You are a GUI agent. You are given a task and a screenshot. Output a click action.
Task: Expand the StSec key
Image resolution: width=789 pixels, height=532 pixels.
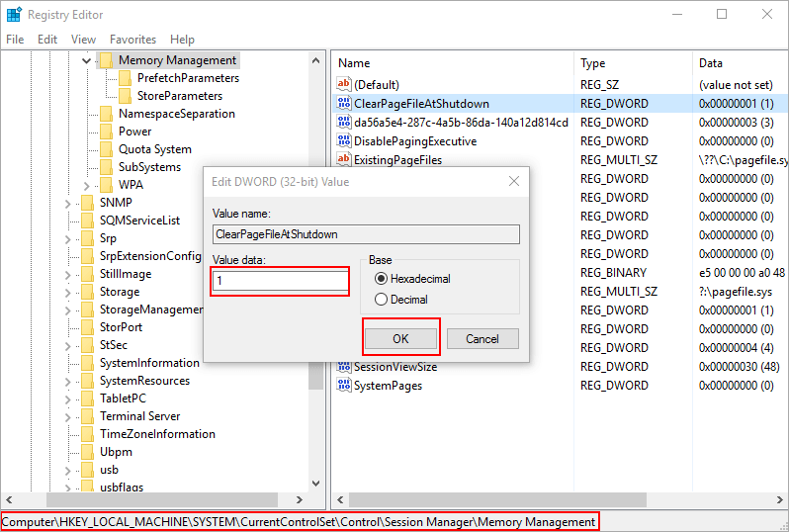click(68, 346)
